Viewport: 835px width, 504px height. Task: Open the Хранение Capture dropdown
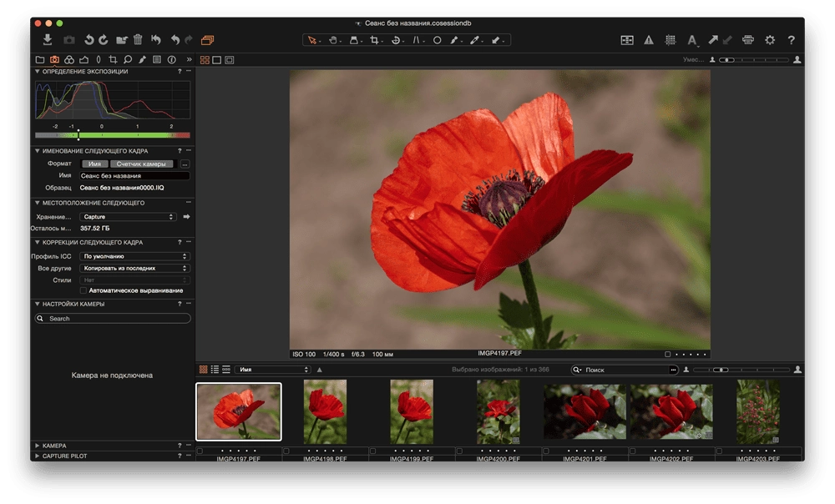pyautogui.click(x=128, y=217)
